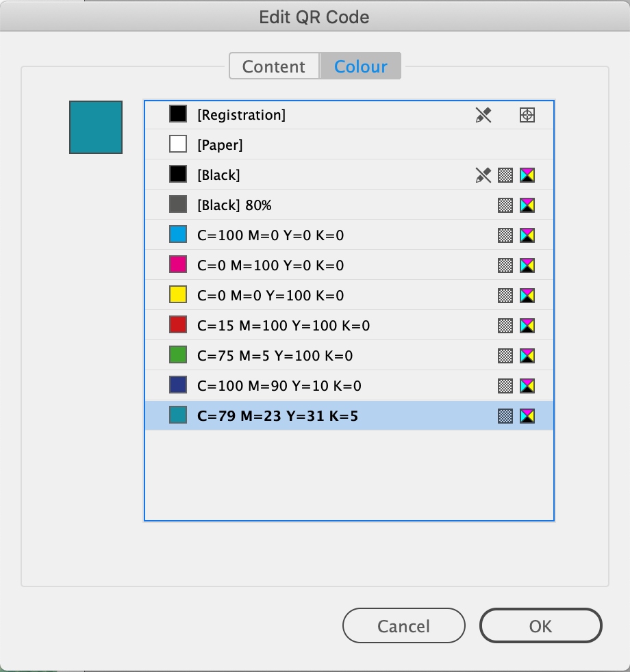Cancel the Edit QR Code dialog
630x672 pixels.
(403, 625)
